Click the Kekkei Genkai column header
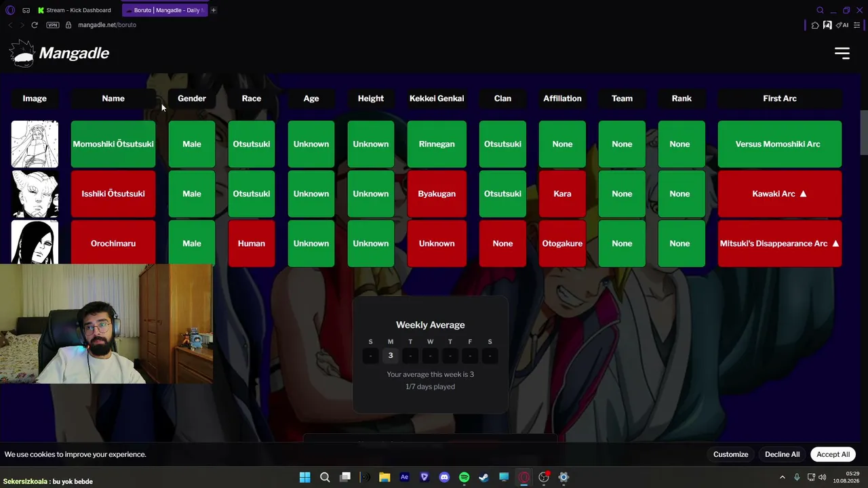 437,98
